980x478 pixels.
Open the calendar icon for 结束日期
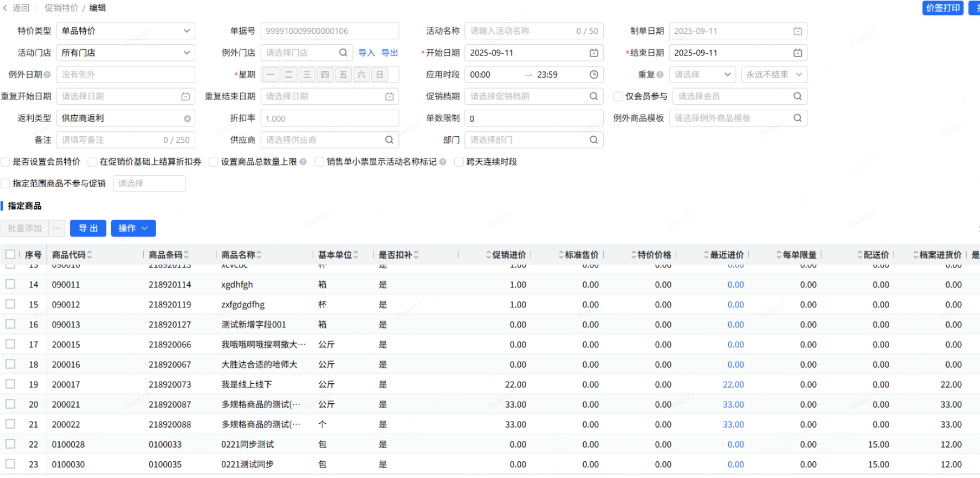797,53
